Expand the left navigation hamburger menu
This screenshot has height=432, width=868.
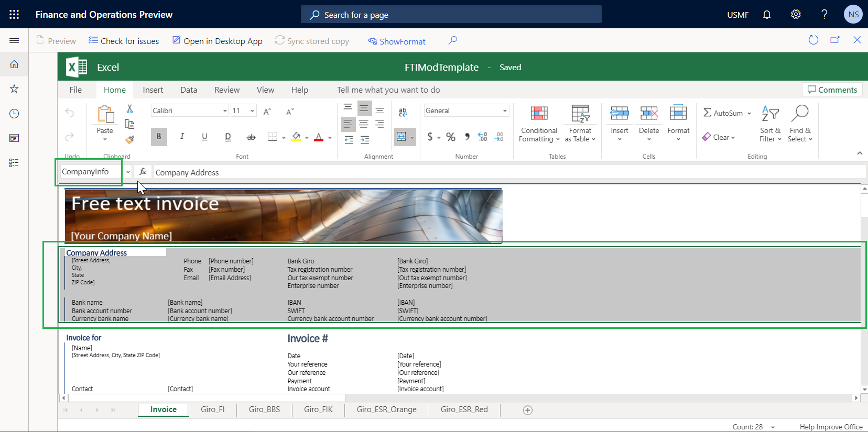click(14, 40)
